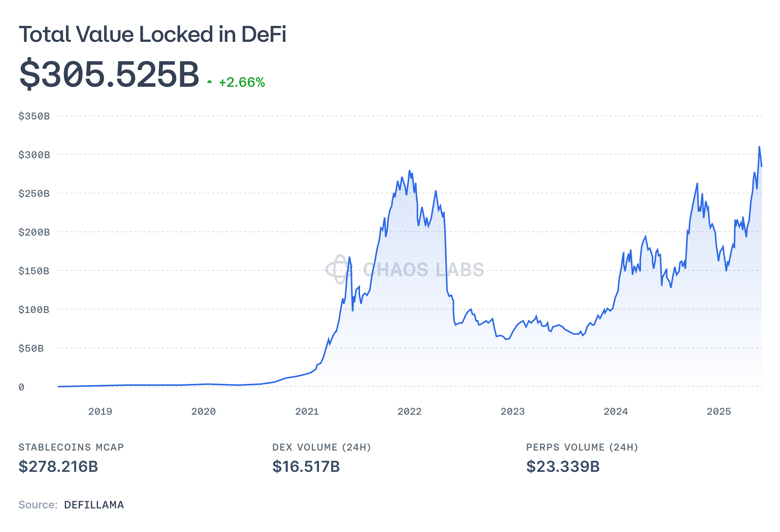Click the 2023 x-axis label
Screen dimensions: 780x532
[x=512, y=411]
